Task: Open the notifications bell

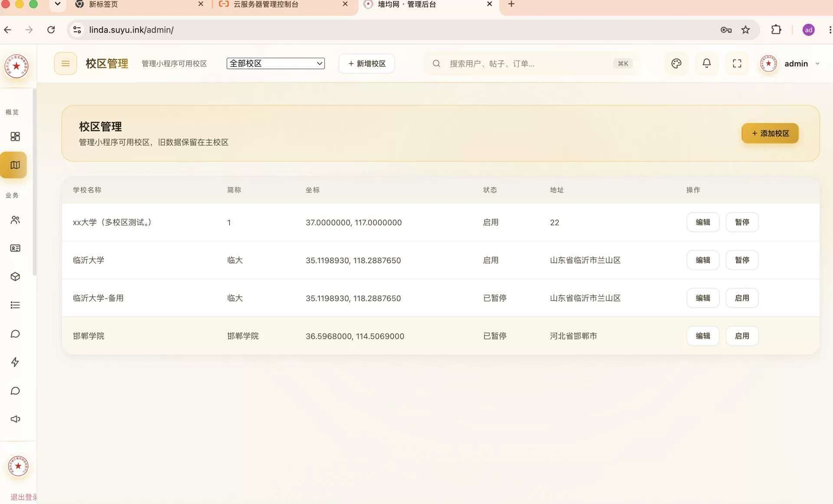Action: click(706, 63)
